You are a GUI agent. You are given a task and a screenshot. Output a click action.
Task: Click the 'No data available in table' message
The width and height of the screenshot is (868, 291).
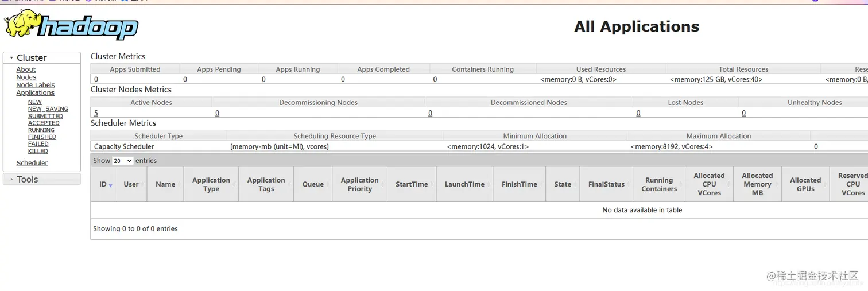point(642,210)
